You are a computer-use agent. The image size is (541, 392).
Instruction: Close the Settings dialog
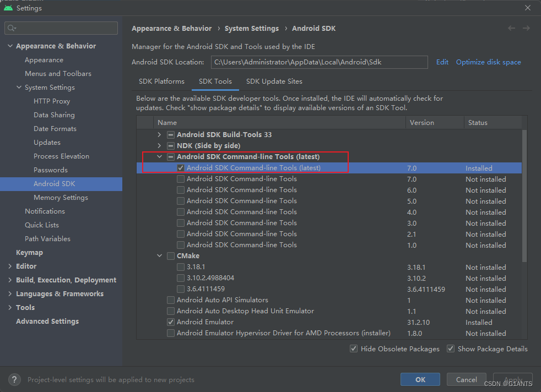528,8
